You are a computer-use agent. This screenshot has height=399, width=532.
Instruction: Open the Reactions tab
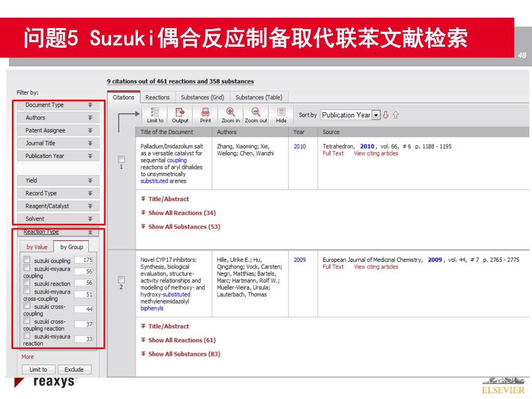[157, 97]
